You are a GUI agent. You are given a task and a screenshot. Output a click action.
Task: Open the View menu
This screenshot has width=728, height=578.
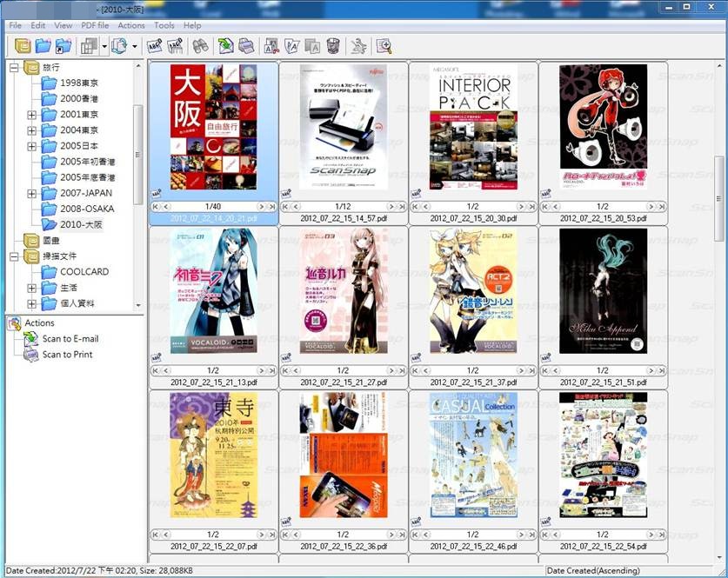[x=63, y=25]
